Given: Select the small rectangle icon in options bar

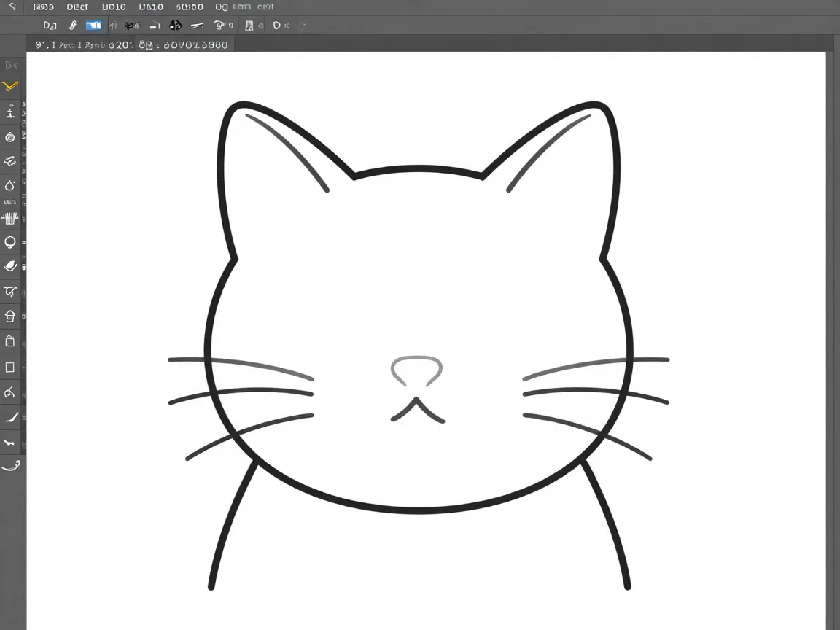Looking at the screenshot, I should click(x=155, y=26).
